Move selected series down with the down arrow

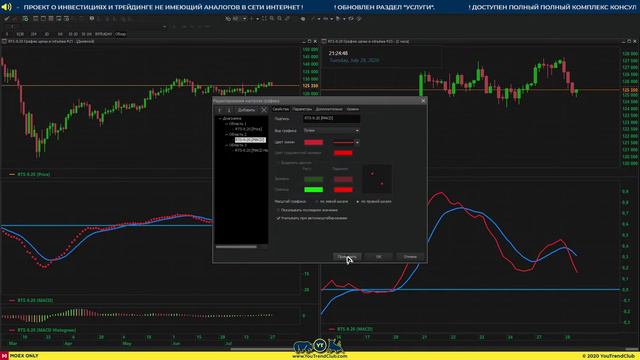[x=229, y=110]
